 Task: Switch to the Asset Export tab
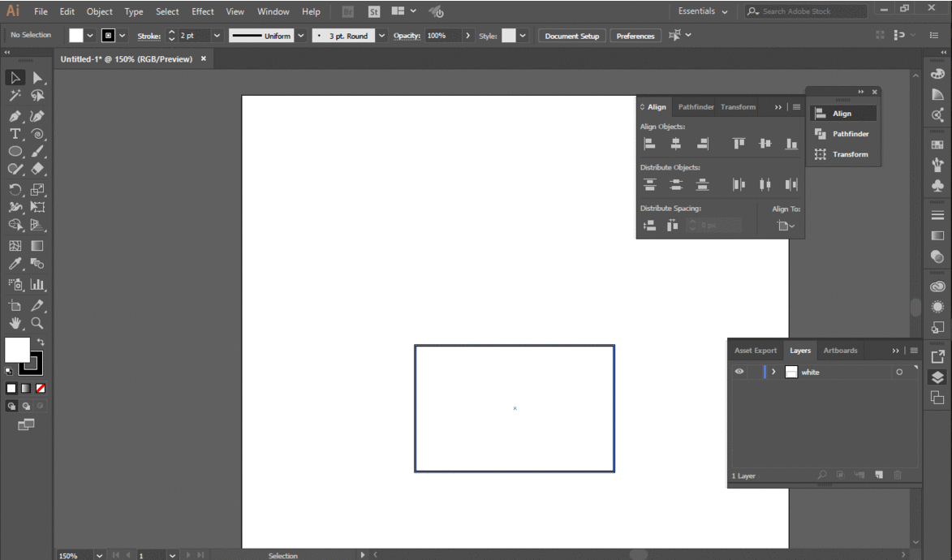(x=756, y=351)
